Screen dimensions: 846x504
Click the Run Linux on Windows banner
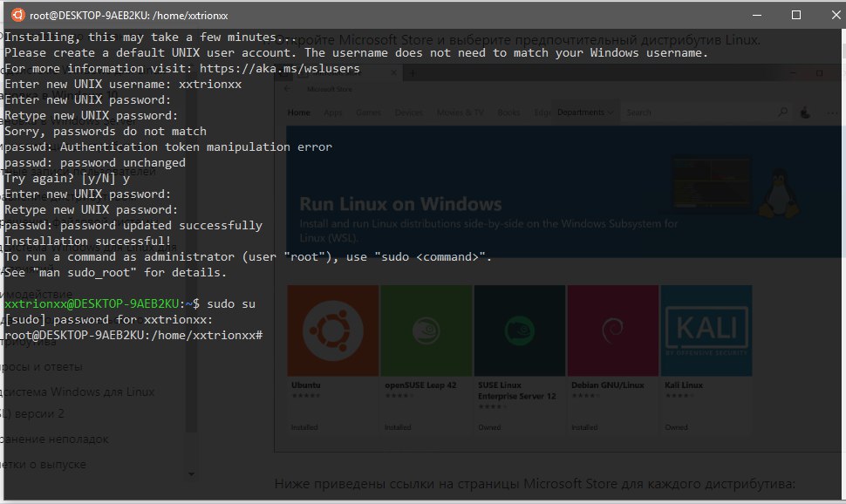[x=563, y=192]
